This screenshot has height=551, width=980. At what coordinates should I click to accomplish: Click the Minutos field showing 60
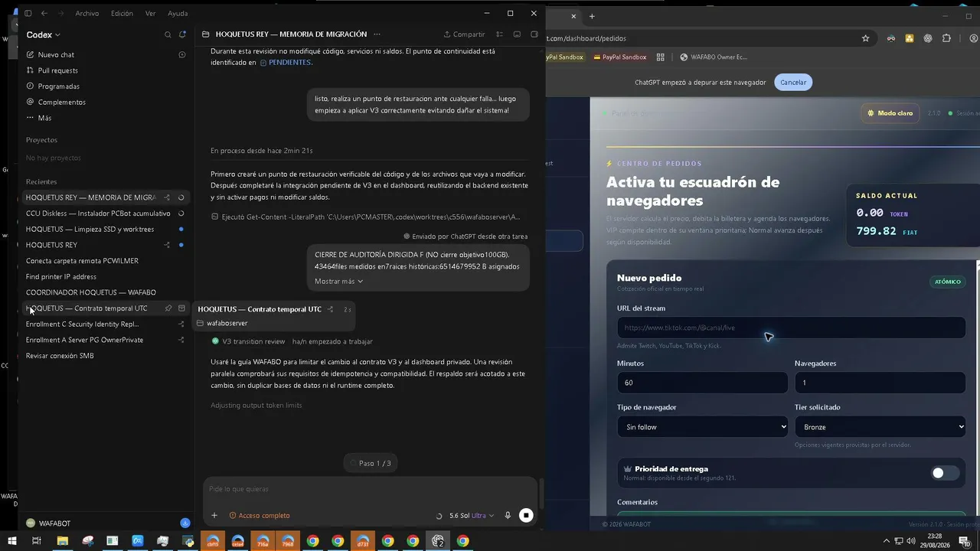[x=702, y=383]
